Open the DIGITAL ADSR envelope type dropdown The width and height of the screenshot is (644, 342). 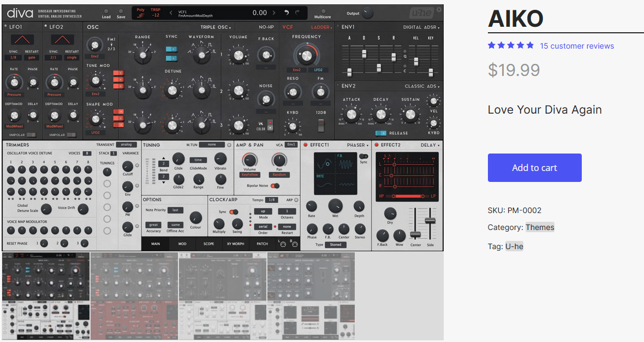(421, 27)
